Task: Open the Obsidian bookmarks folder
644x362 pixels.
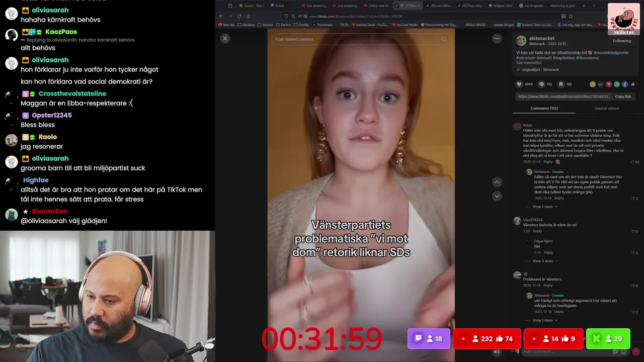Action: click(246, 25)
